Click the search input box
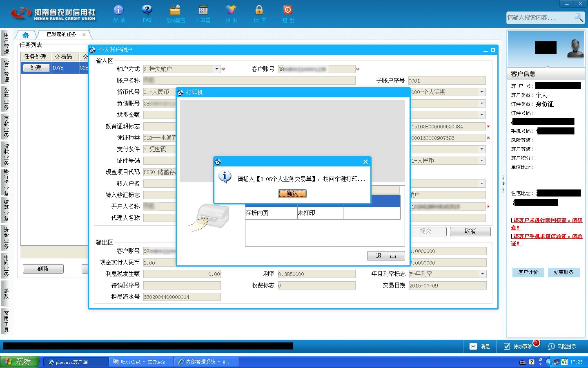This screenshot has width=588, height=368. click(539, 17)
